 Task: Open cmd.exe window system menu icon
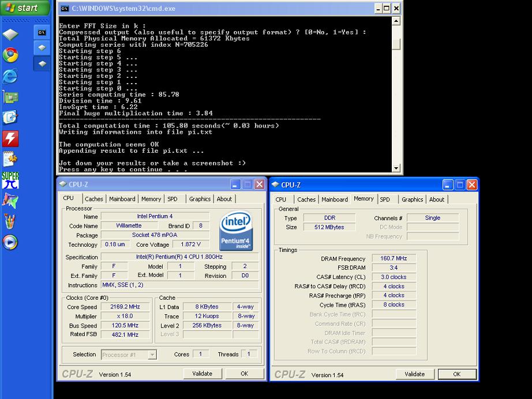(65, 9)
